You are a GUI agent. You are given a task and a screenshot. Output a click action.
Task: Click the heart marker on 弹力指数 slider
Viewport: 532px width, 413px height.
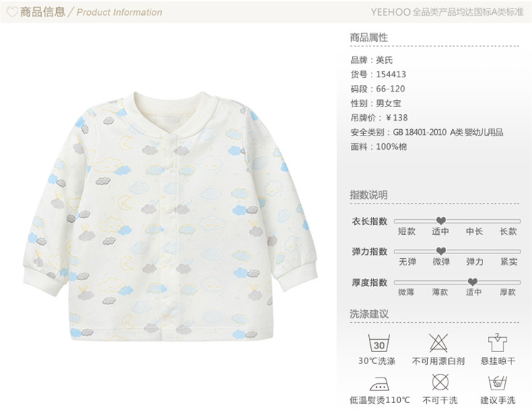440,251
